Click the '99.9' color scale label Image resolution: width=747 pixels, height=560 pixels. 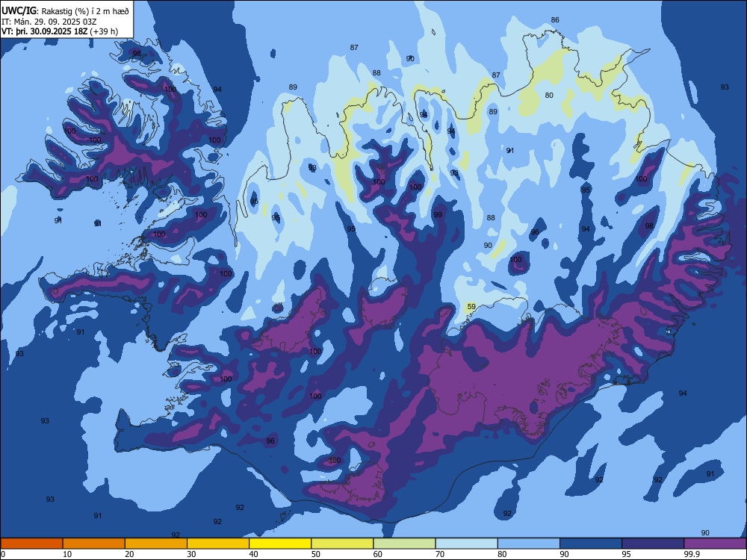pos(692,554)
